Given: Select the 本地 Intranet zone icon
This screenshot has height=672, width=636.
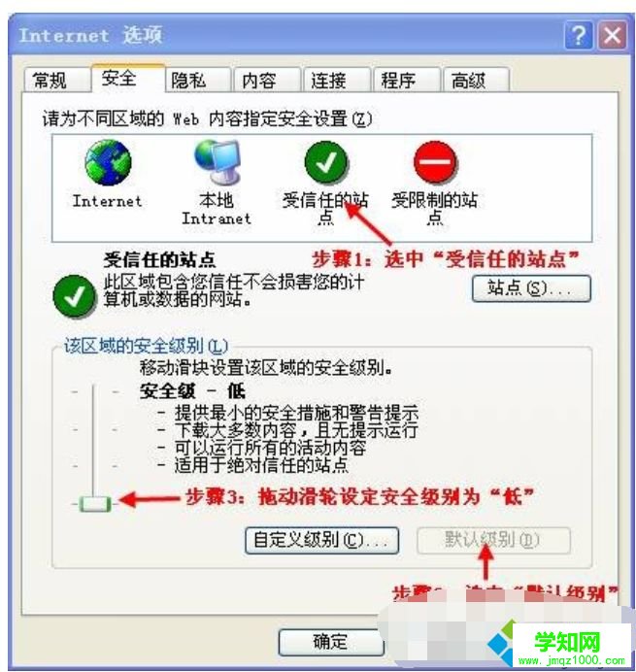Looking at the screenshot, I should 218,162.
